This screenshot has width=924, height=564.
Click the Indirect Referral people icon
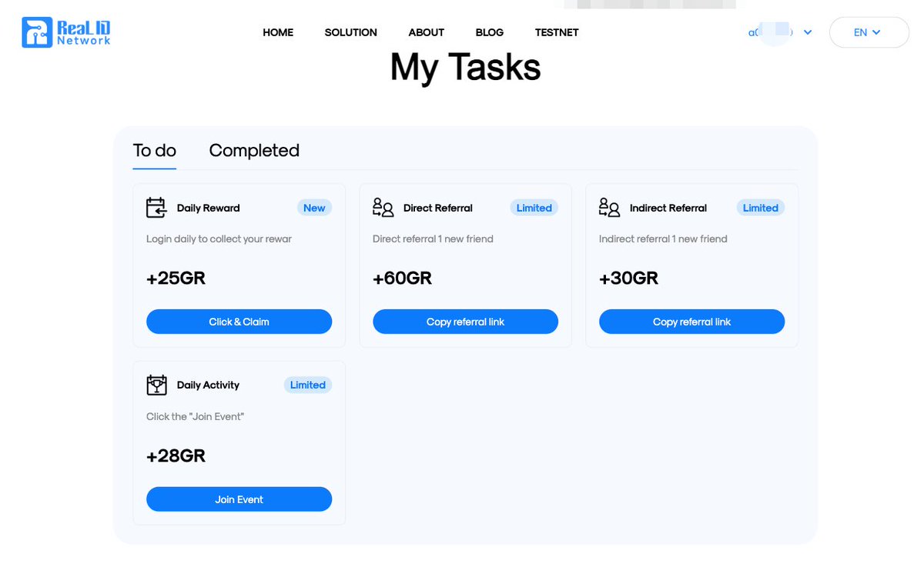pos(609,208)
